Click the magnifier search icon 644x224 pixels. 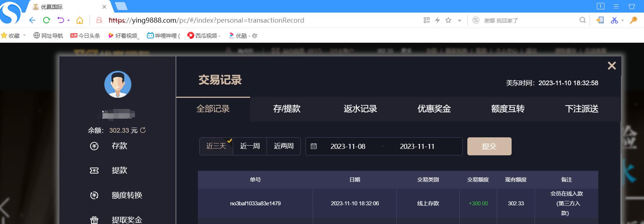coord(582,20)
